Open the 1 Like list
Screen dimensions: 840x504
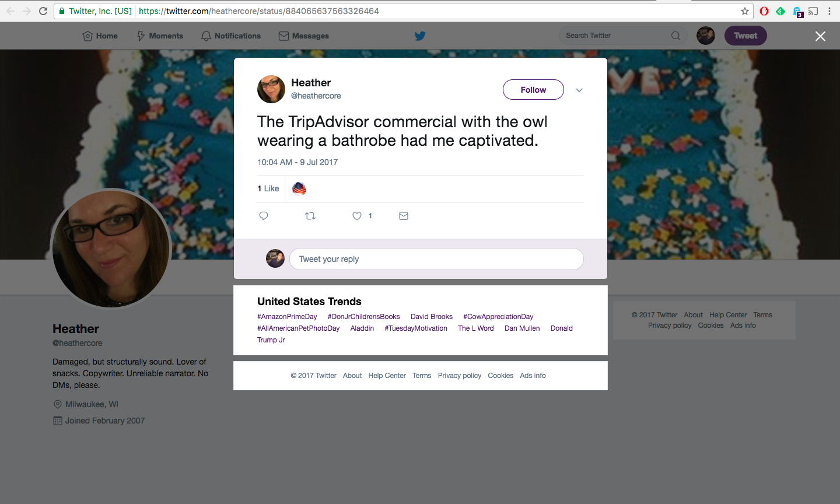[268, 188]
